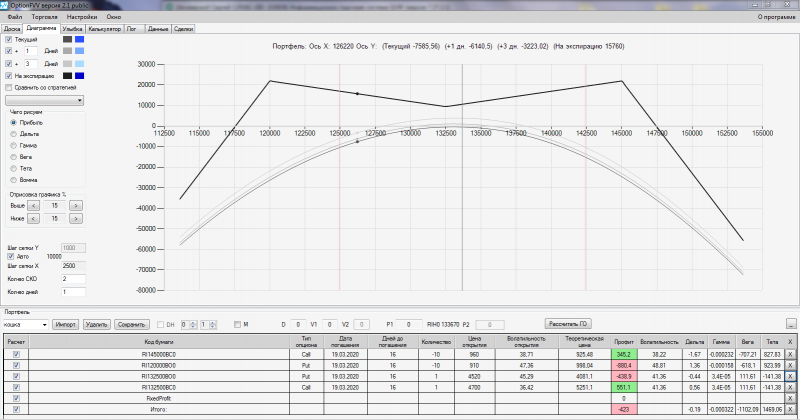Click X on the RI132500BO0 Put row
Screen dimensions: 800x420
[x=790, y=376]
